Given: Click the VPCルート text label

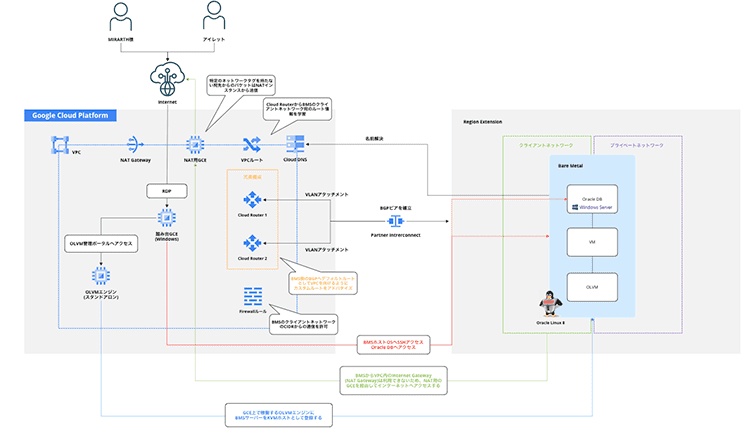Looking at the screenshot, I should (252, 160).
